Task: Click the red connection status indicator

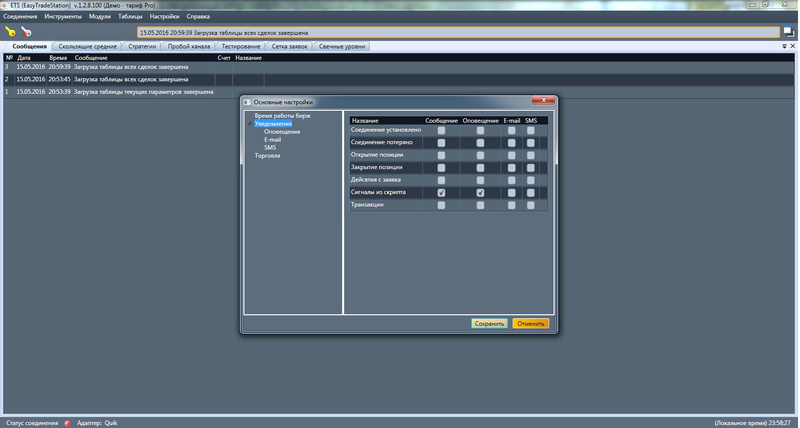Action: coord(67,423)
